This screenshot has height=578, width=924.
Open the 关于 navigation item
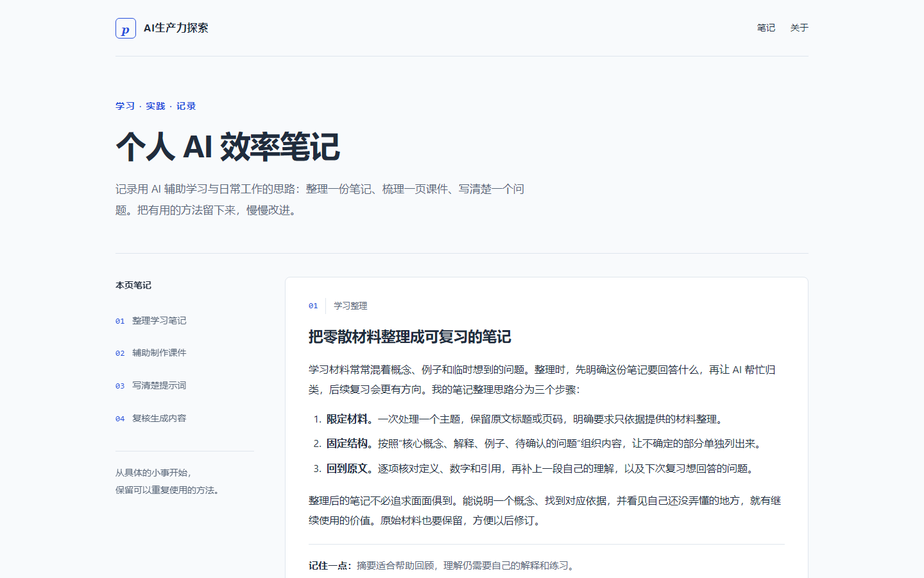point(800,28)
